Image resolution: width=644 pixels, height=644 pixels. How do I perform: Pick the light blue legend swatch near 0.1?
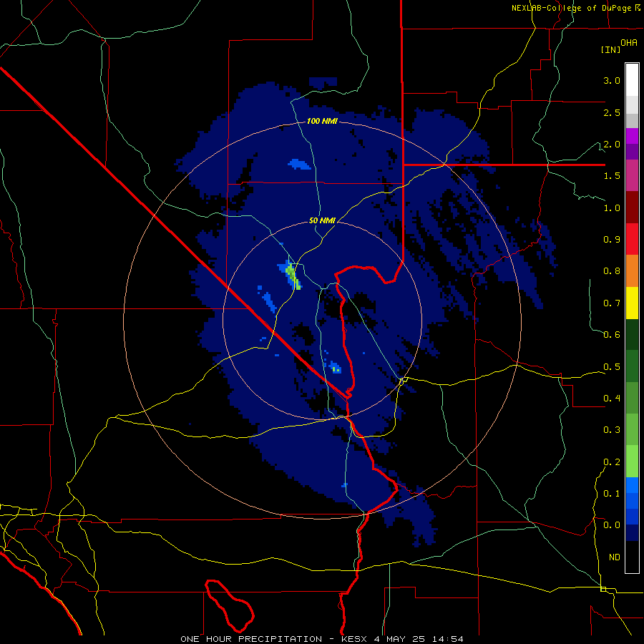point(632,485)
